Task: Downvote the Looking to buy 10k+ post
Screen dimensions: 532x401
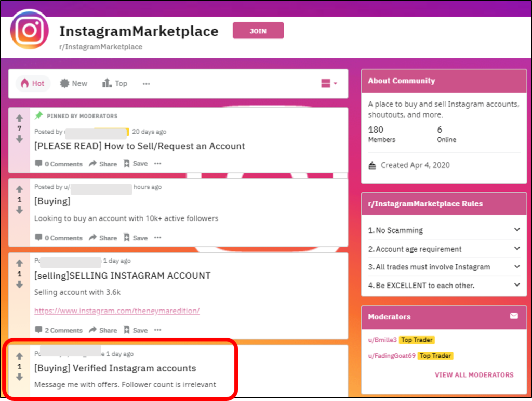Action: [19, 210]
